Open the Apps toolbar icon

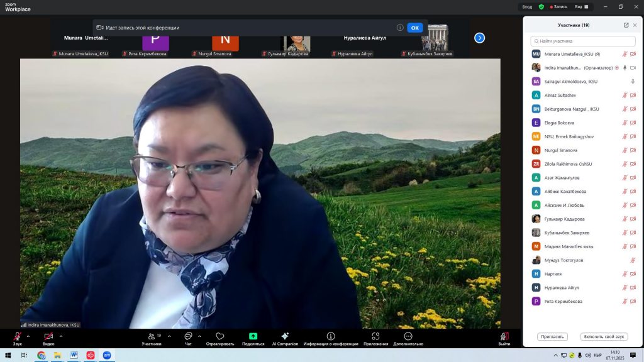click(x=375, y=336)
